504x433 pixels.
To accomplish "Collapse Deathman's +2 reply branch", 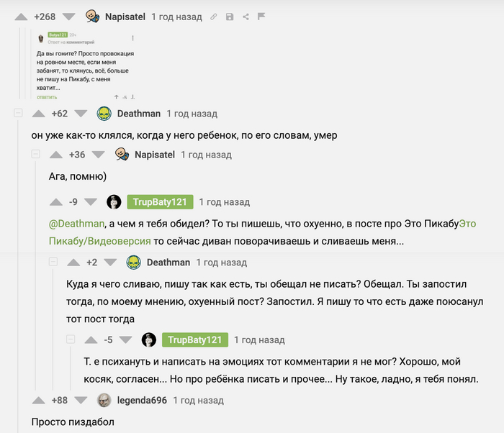I will [53, 263].
